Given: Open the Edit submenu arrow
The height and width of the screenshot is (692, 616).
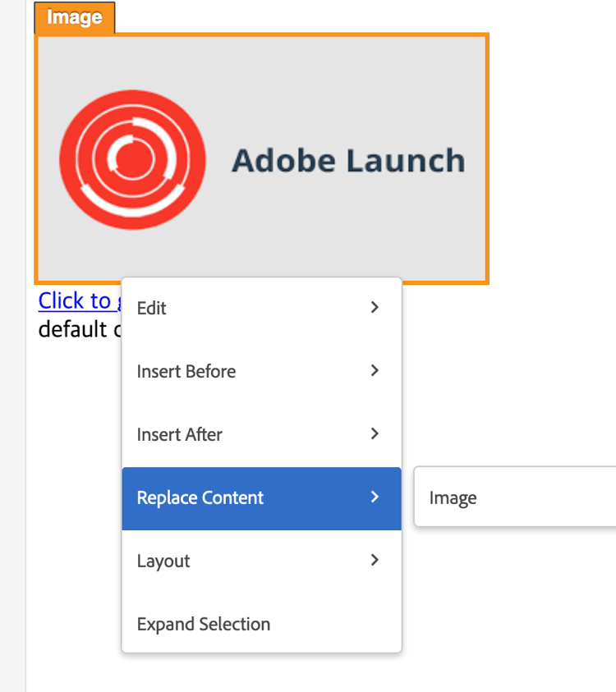Looking at the screenshot, I should pyautogui.click(x=375, y=307).
